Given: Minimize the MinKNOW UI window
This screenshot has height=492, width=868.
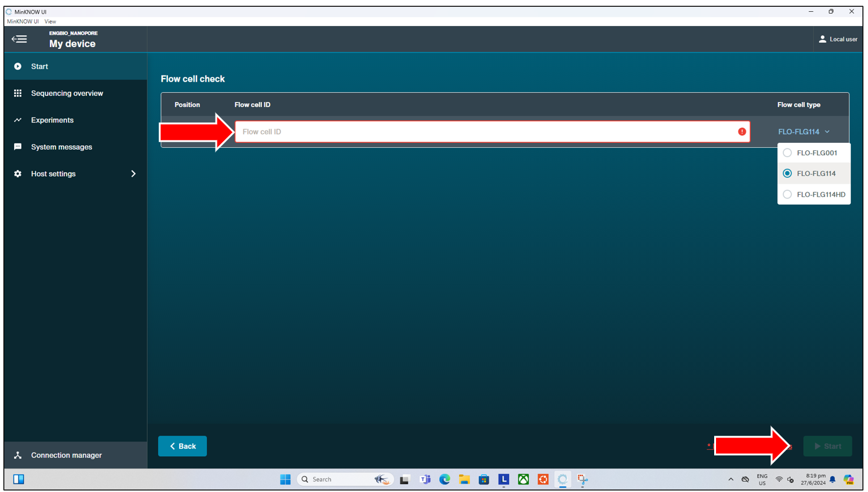Looking at the screenshot, I should [811, 12].
